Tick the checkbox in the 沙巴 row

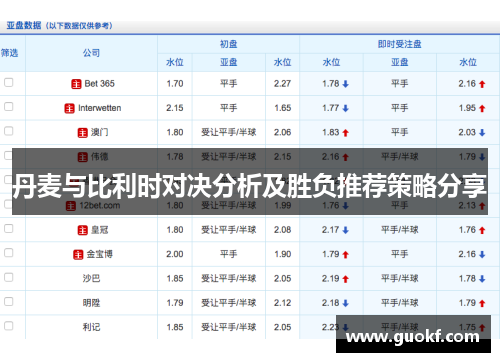[9, 277]
